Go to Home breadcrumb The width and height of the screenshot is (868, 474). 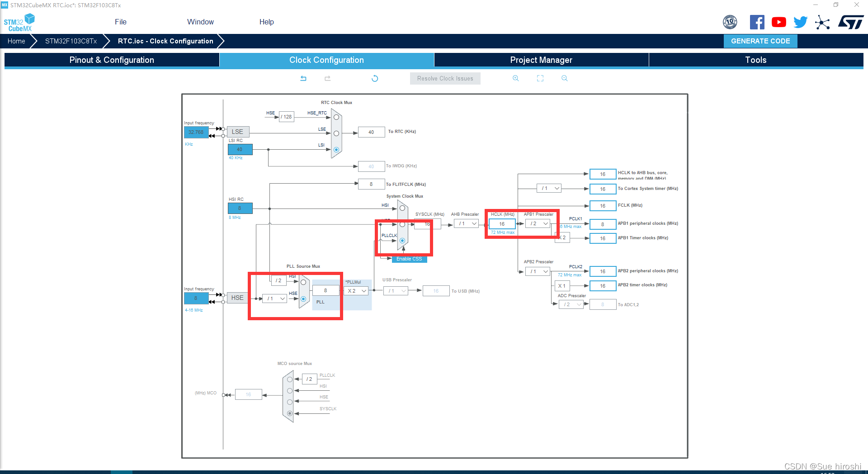16,41
